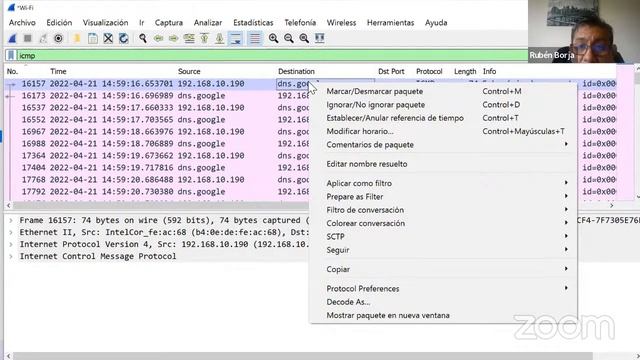Zoom out on packet text
Screen dimensions: 640x360
click(x=289, y=38)
